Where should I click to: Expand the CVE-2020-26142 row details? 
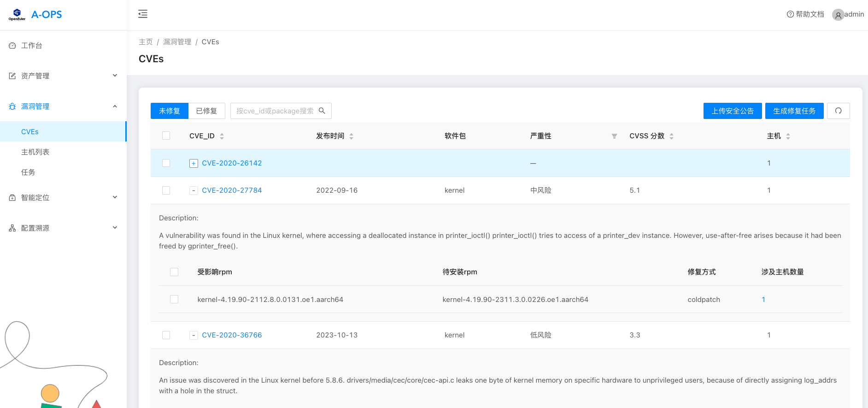pyautogui.click(x=194, y=163)
